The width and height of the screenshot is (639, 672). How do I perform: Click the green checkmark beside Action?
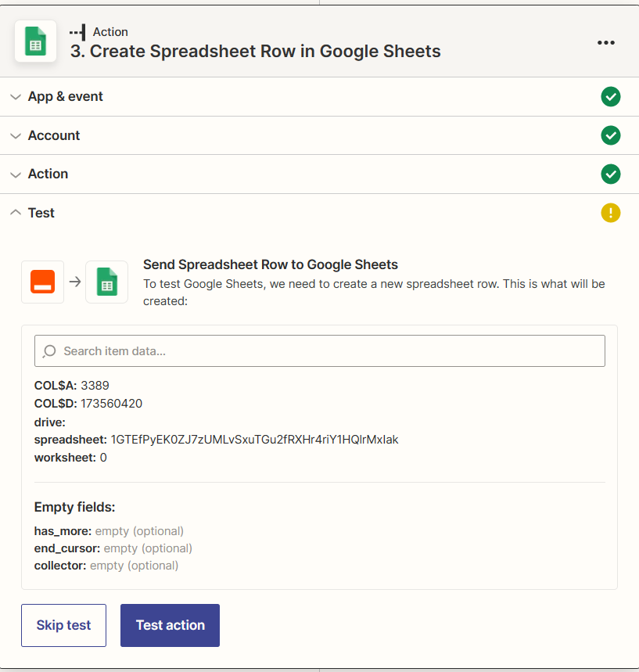[610, 174]
